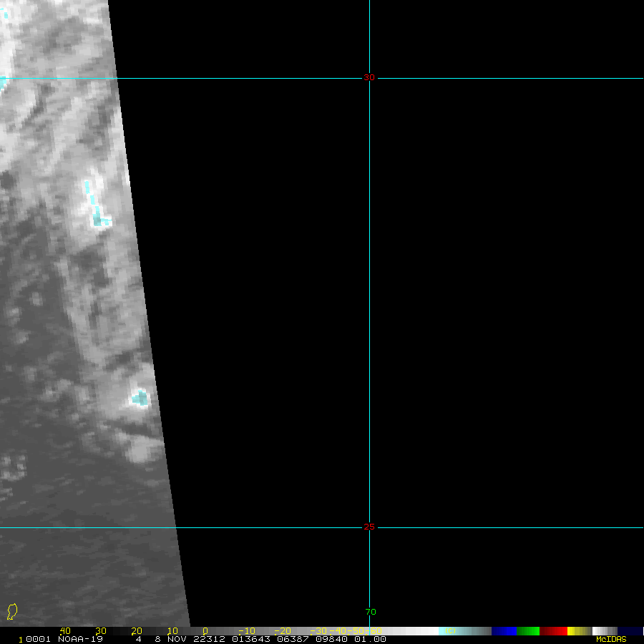This screenshot has width=644, height=644.
Task: Click the small cyan patch at top-left edge
Action: 3,82
